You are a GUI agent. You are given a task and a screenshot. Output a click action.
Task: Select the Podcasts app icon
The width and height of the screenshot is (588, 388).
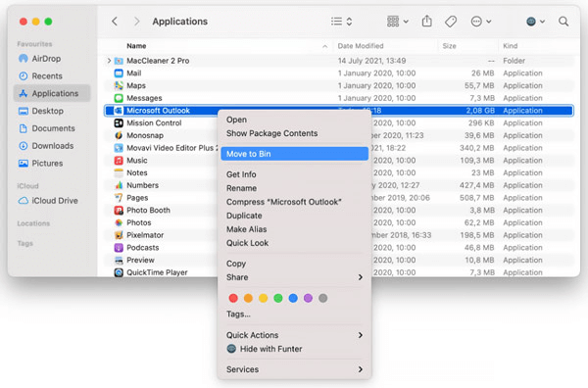[x=119, y=248]
